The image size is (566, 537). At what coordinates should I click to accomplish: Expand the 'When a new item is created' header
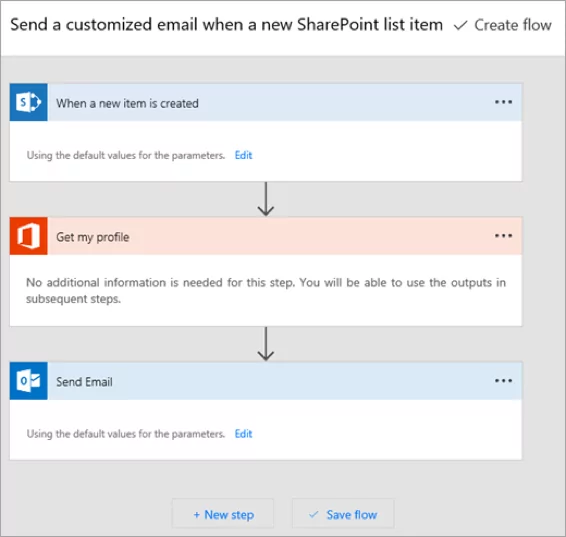pyautogui.click(x=266, y=102)
